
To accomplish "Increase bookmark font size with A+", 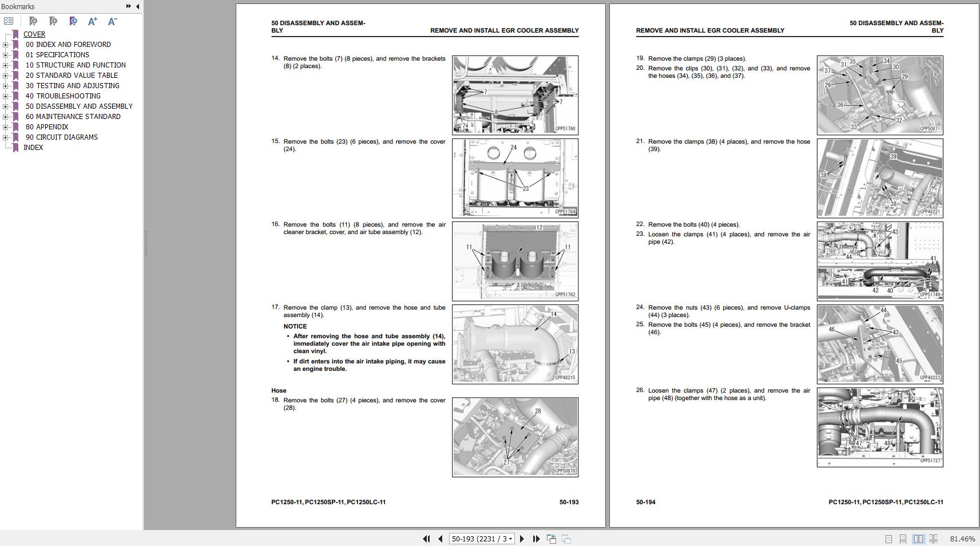I will [x=92, y=21].
